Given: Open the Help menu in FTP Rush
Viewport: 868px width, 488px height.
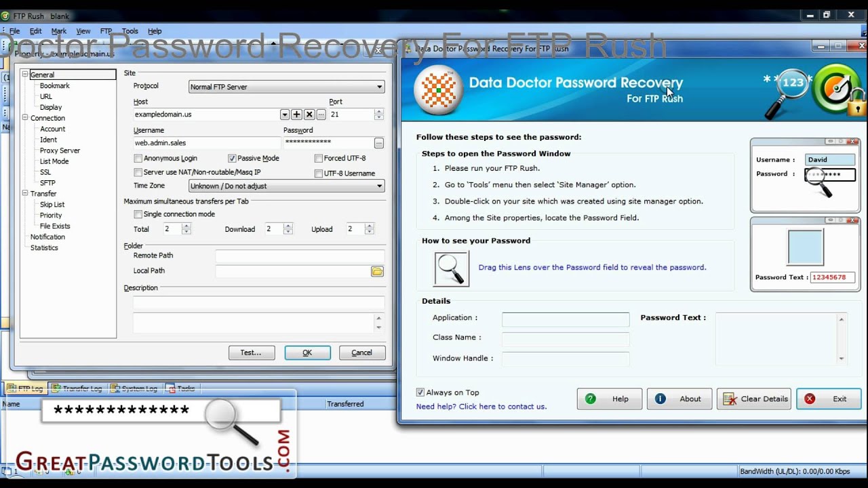Looking at the screenshot, I should click(155, 31).
